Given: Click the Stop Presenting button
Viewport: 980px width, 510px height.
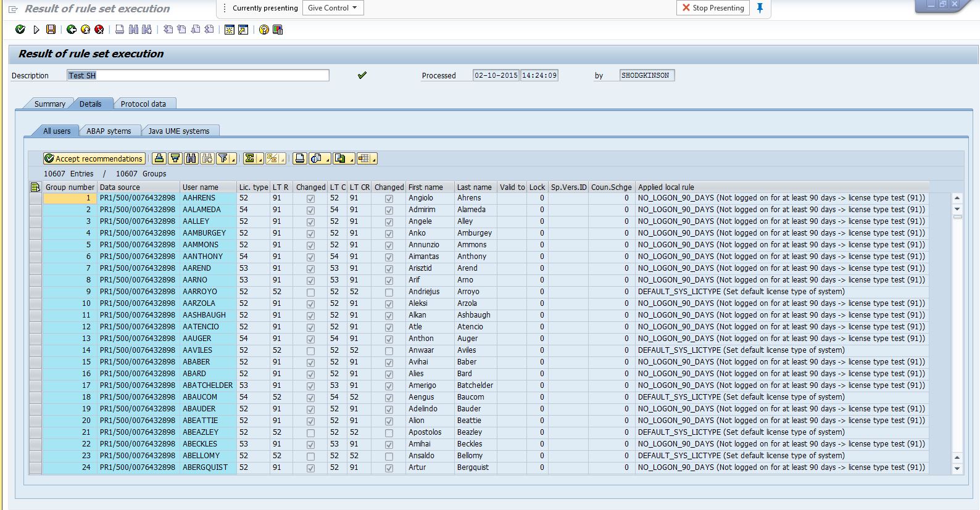Looking at the screenshot, I should [713, 8].
